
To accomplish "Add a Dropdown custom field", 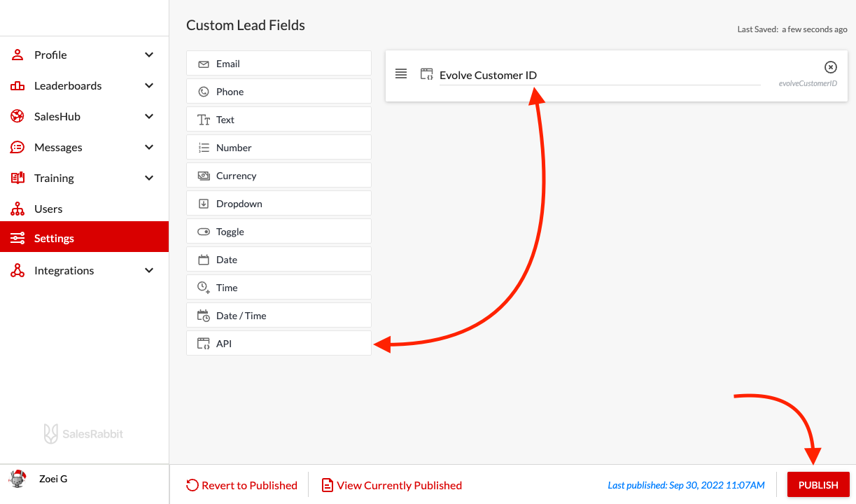I will pyautogui.click(x=279, y=204).
